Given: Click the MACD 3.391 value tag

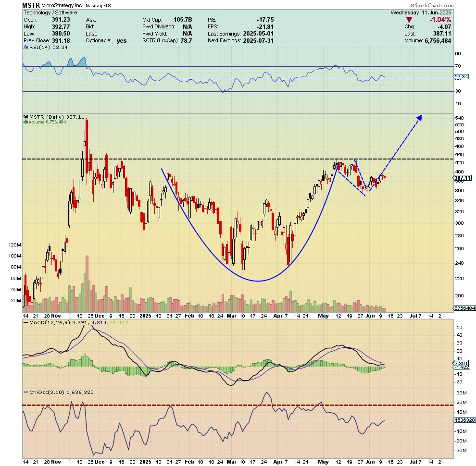Looking at the screenshot, I should (x=462, y=363).
